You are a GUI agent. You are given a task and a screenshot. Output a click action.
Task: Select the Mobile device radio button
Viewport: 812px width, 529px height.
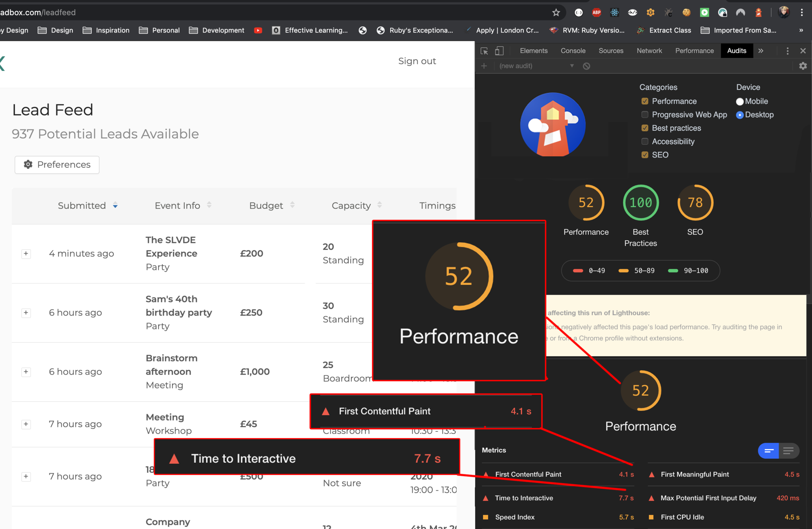(740, 101)
